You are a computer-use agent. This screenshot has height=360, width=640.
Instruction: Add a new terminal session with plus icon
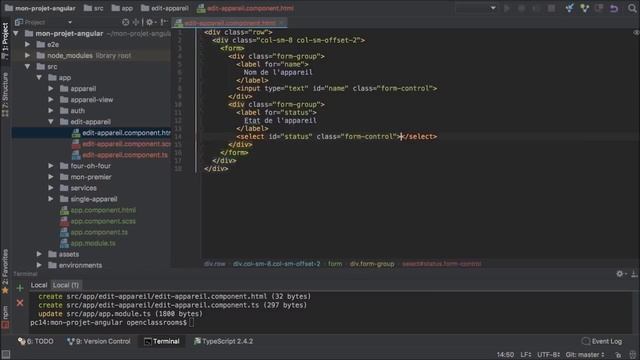pyautogui.click(x=20, y=288)
